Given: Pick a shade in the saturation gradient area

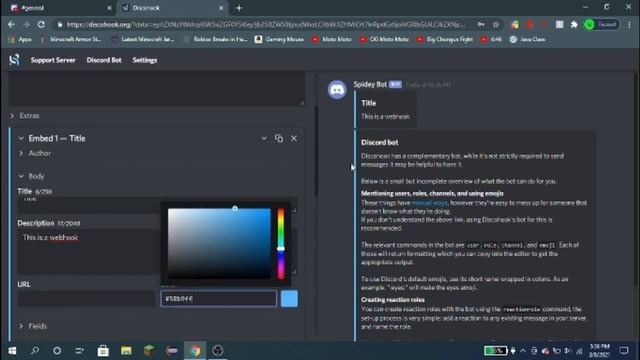Looking at the screenshot, I should 219,244.
